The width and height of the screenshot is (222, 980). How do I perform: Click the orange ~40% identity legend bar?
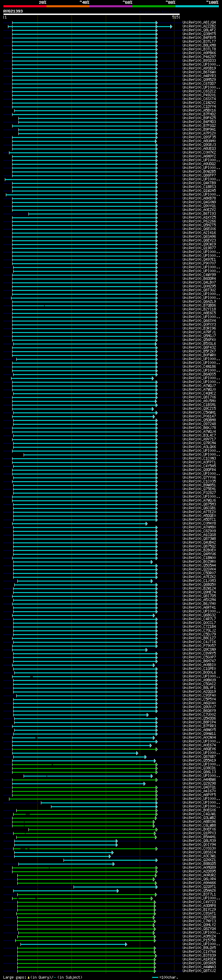click(68, 6)
